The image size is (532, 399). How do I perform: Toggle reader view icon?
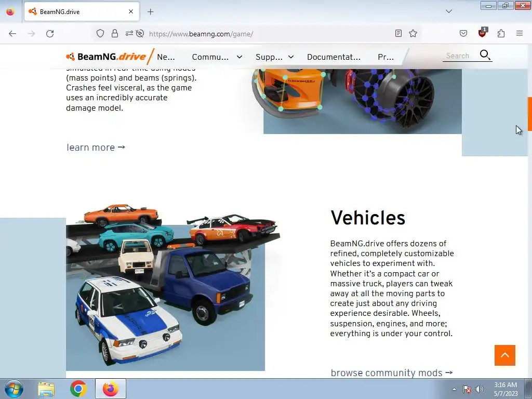398,33
